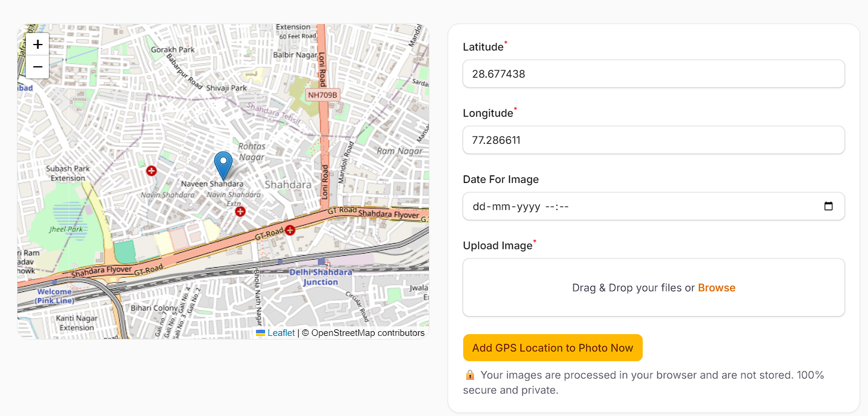The height and width of the screenshot is (416, 868).
Task: Click inside the Latitude input field
Action: pos(653,73)
